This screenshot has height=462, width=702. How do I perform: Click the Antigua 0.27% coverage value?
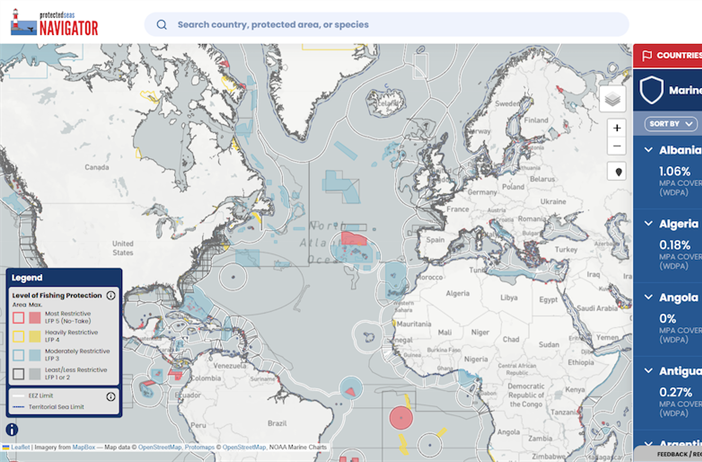click(x=676, y=392)
